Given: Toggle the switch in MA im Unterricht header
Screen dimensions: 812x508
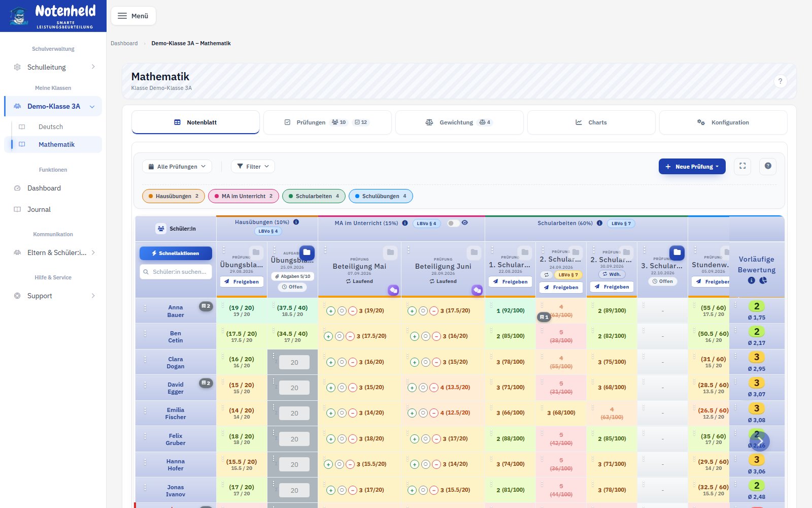Looking at the screenshot, I should click(453, 223).
